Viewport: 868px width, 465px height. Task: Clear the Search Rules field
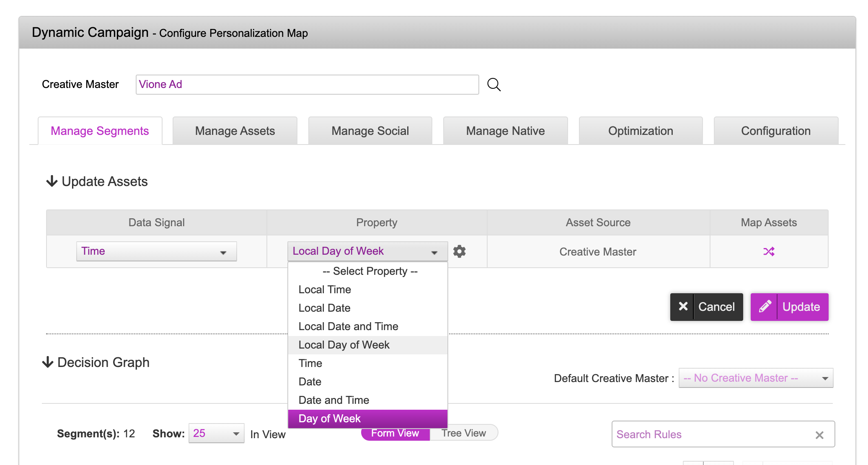tap(819, 435)
